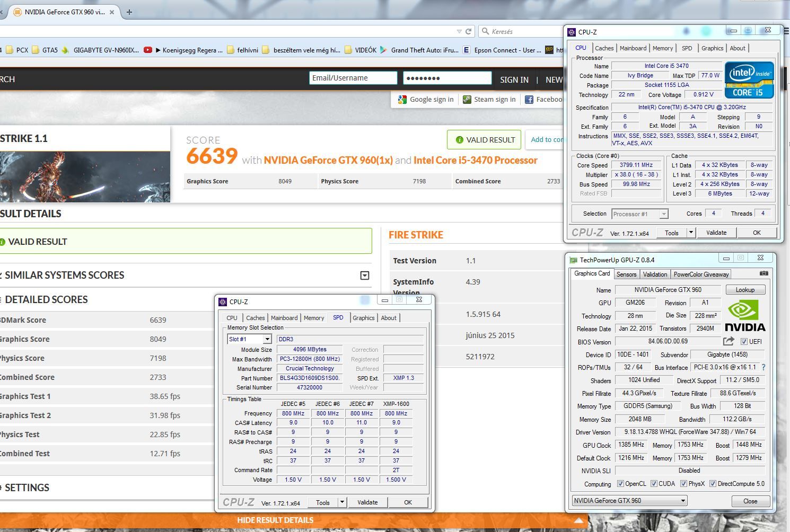Open the address bar history dropdown arrow
This screenshot has height=532, width=790.
459,32
